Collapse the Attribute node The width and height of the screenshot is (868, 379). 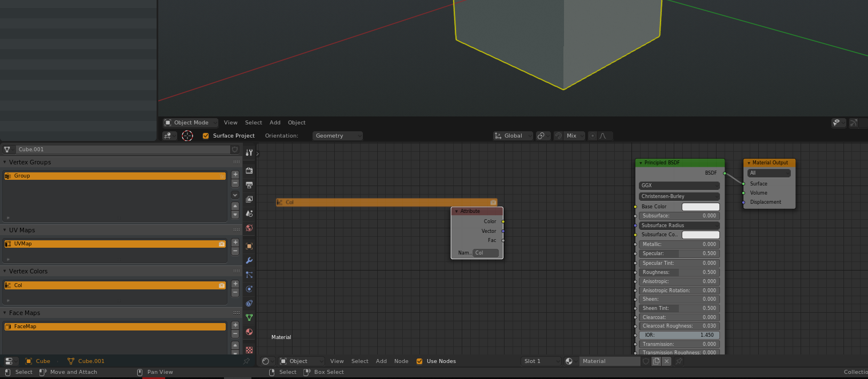(457, 211)
